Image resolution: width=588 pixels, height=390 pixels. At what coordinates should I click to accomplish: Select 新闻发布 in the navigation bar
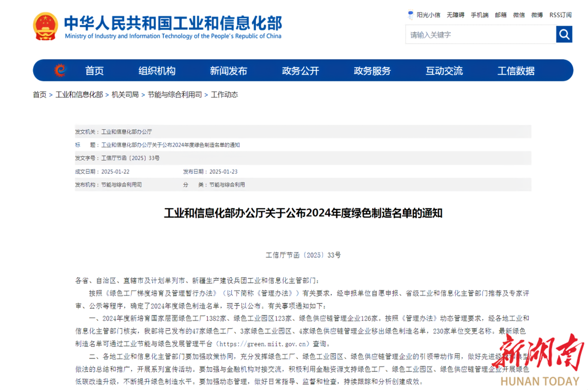click(x=229, y=71)
